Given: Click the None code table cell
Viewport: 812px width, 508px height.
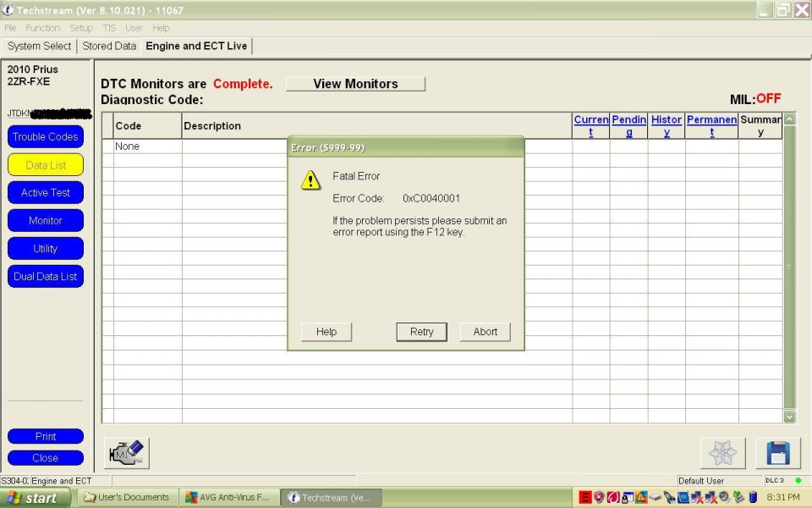Looking at the screenshot, I should [x=147, y=146].
